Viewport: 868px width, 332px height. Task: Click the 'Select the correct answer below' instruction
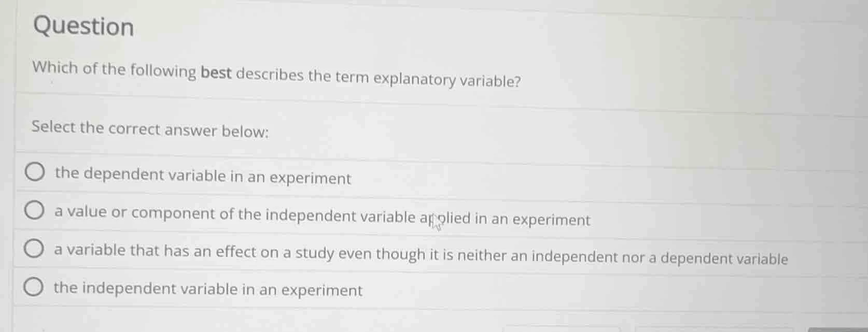pyautogui.click(x=149, y=131)
